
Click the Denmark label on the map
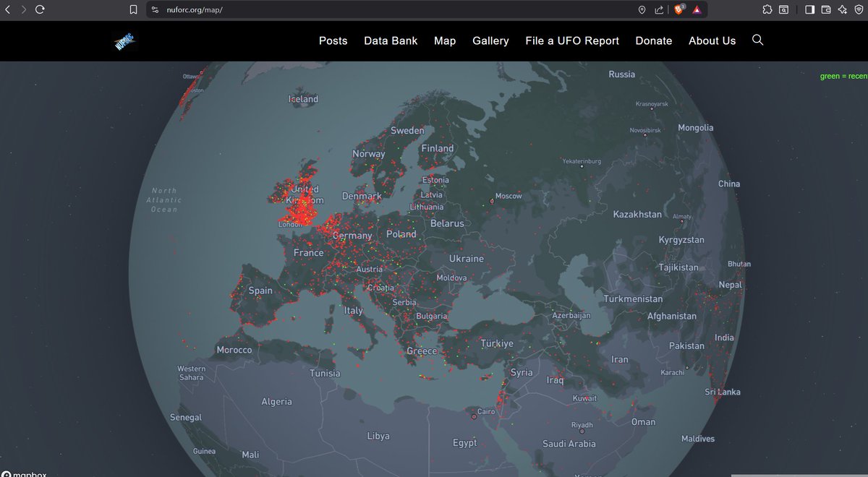tap(362, 196)
